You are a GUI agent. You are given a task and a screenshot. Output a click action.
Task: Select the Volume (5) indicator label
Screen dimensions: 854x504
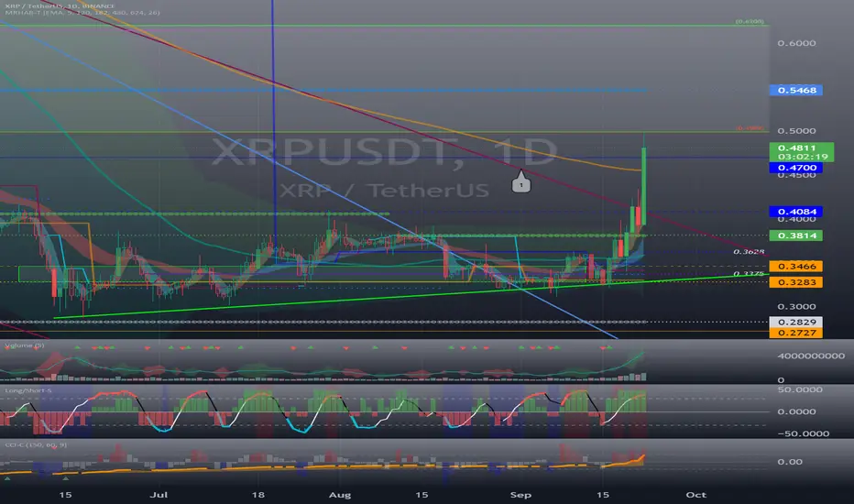(25, 345)
